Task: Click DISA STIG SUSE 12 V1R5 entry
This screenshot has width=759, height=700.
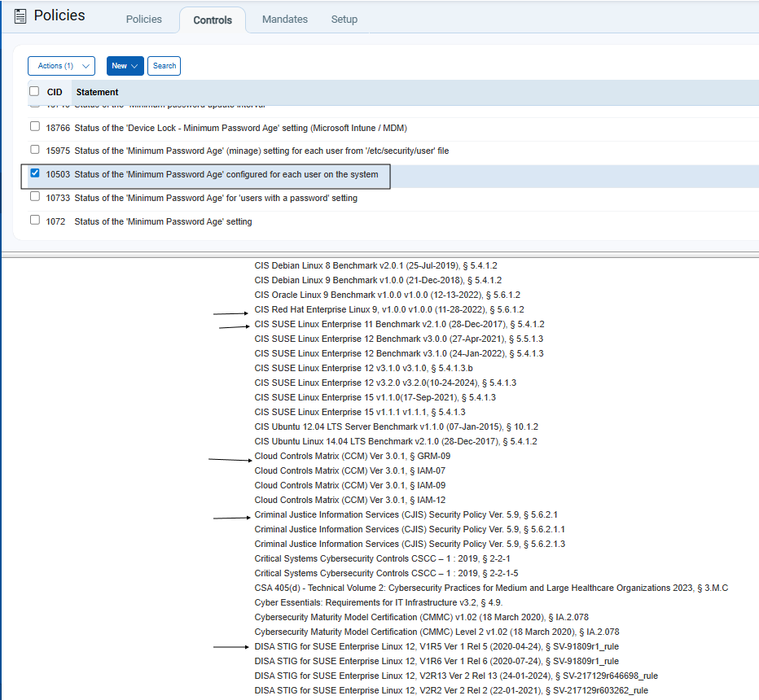Action: [x=437, y=647]
